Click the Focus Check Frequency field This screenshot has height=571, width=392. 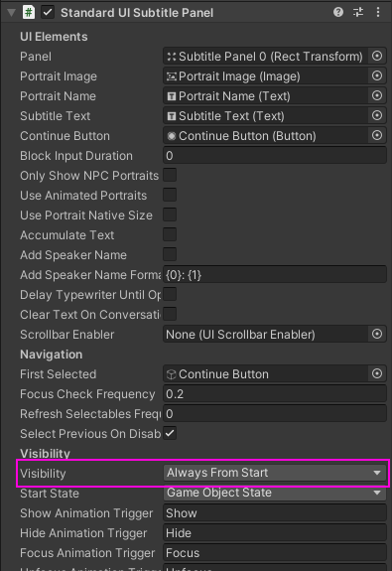(275, 394)
